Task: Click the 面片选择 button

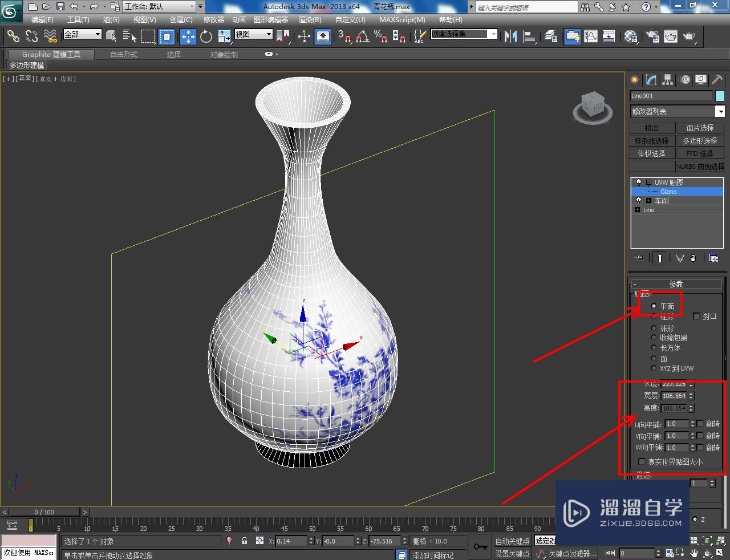Action: pyautogui.click(x=700, y=128)
